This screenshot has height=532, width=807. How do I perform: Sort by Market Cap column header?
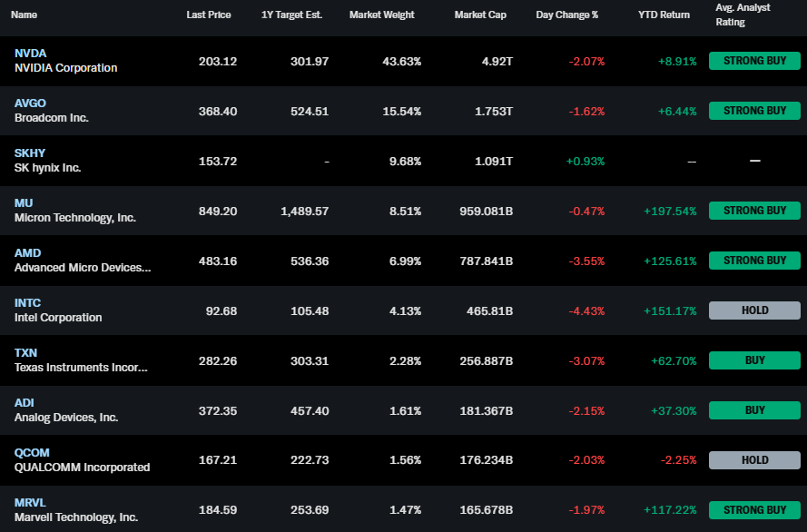point(480,15)
